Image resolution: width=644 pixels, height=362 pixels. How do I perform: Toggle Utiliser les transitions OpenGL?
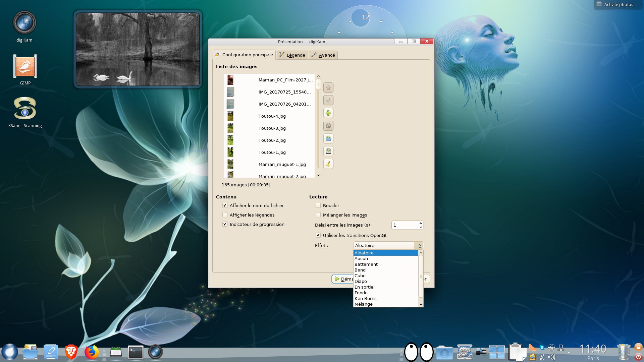pos(318,235)
